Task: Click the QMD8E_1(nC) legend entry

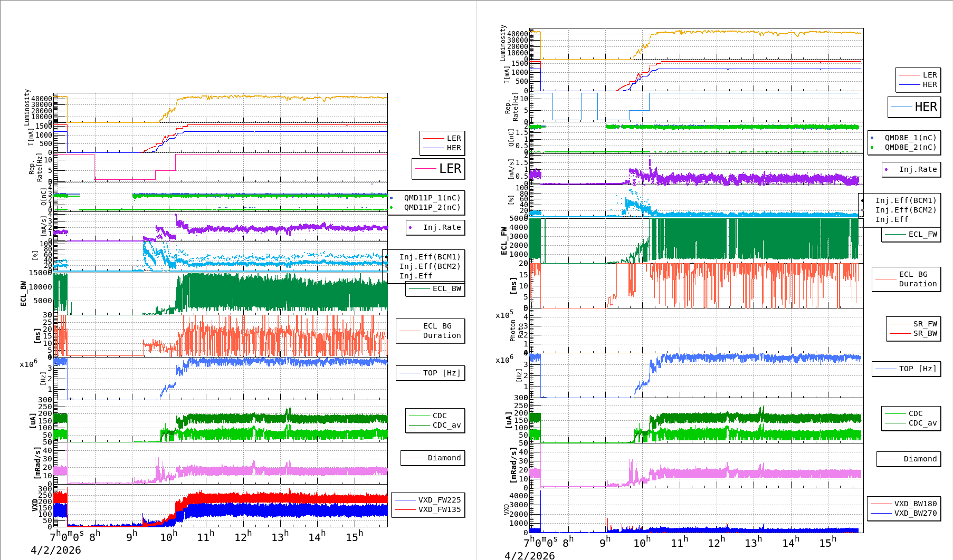Action: 910,138
